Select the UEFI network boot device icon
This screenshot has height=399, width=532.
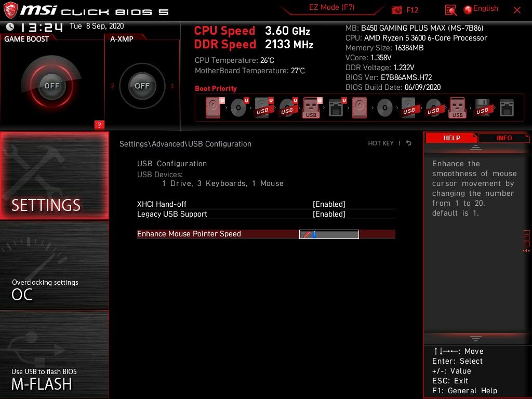coord(337,108)
